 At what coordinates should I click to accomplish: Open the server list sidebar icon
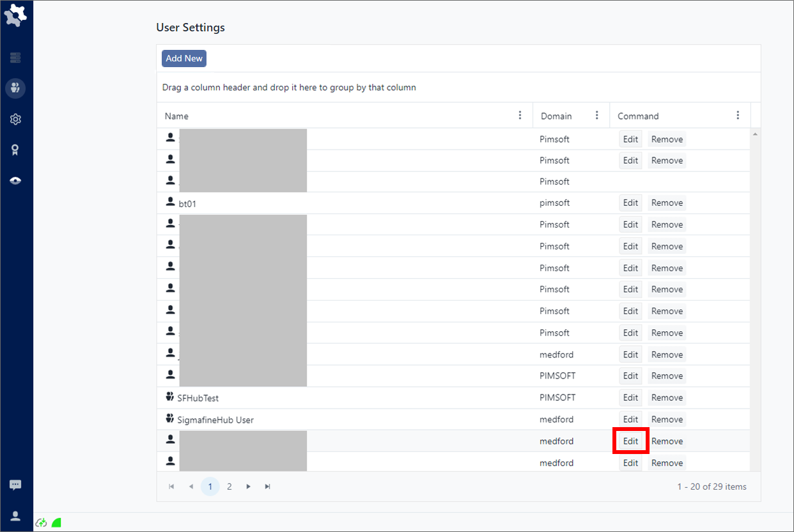coord(15,58)
